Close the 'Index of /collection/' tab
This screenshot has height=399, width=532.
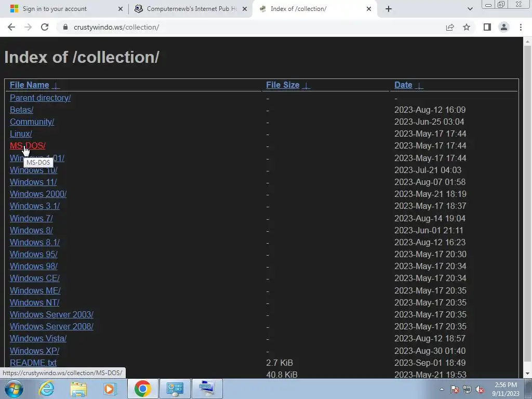pos(369,9)
